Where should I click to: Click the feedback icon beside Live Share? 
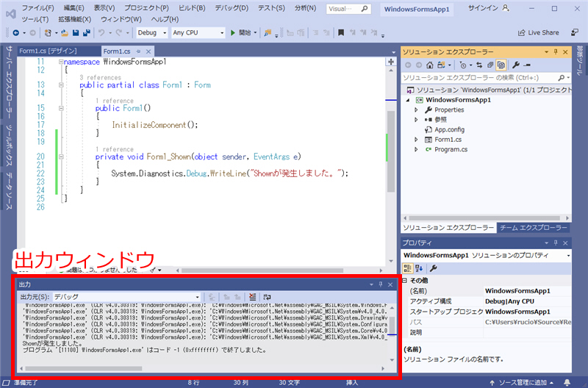tap(575, 32)
